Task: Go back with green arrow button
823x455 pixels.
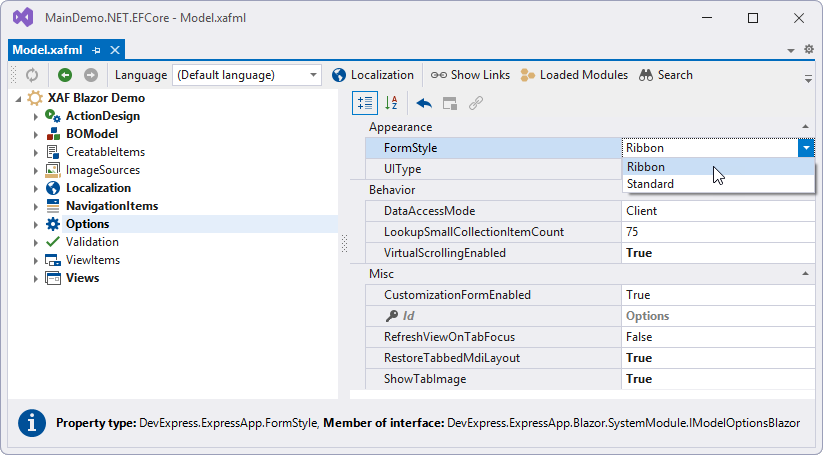Action: [x=65, y=75]
